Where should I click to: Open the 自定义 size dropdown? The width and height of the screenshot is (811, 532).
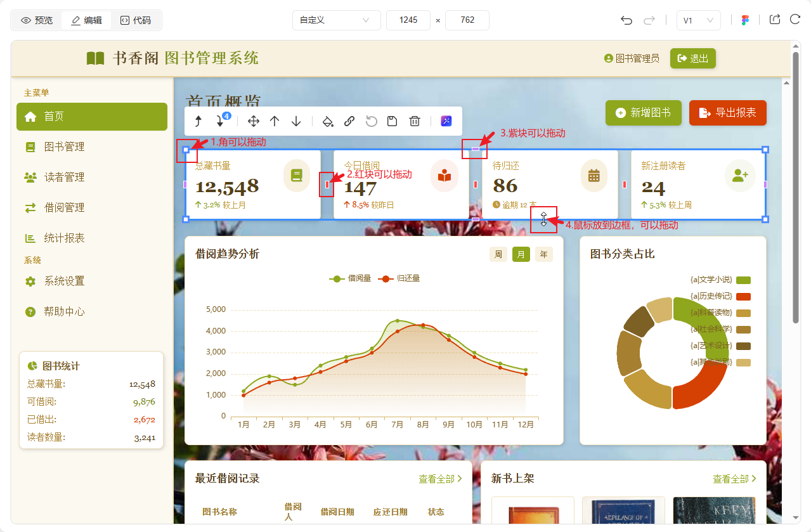(336, 20)
